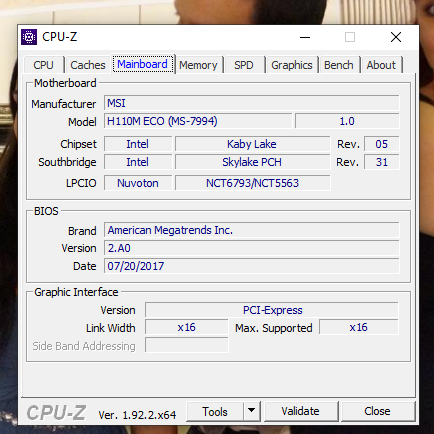Open the Caches tab
The height and width of the screenshot is (434, 434).
coord(88,65)
